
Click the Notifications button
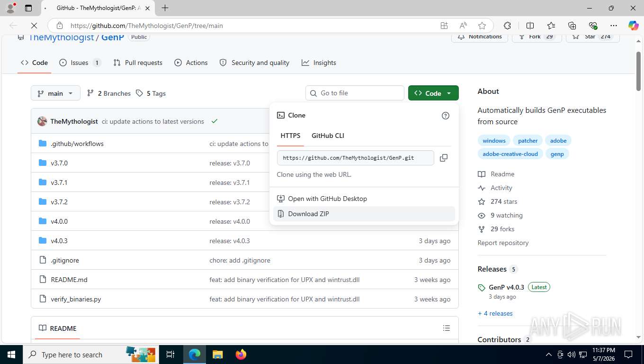pos(480,36)
